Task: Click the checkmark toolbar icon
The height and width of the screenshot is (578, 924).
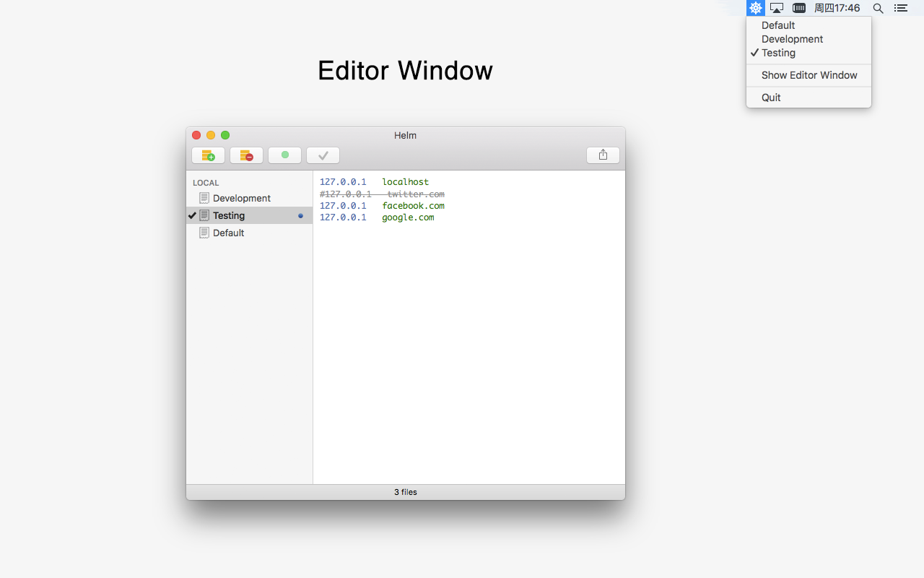Action: pos(323,155)
